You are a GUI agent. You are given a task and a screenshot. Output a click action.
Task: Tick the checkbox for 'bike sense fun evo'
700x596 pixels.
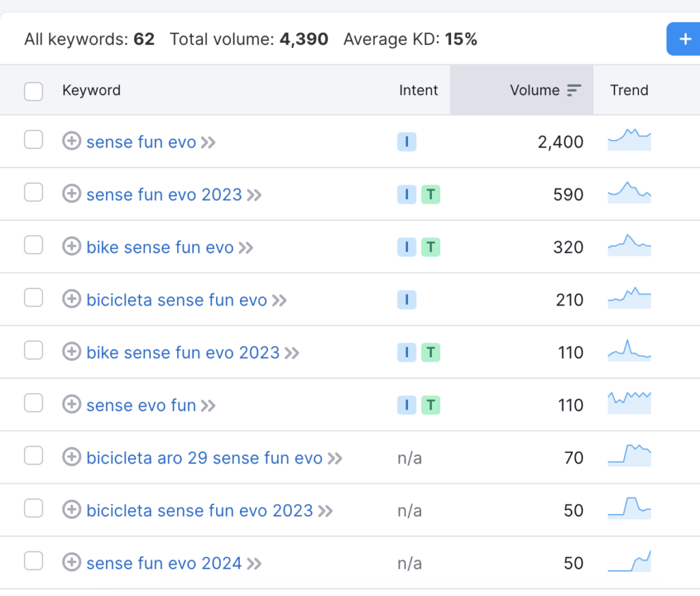coord(33,245)
